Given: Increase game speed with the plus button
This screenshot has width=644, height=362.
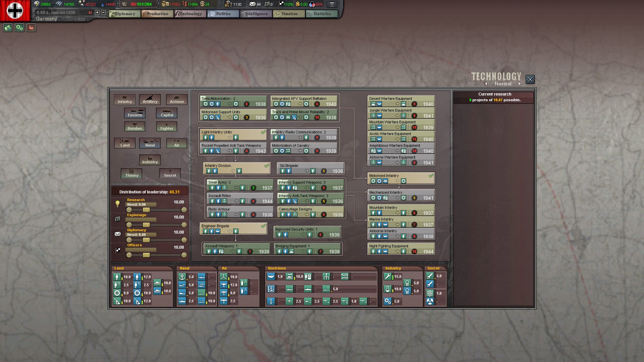Looking at the screenshot, I should click(97, 12).
